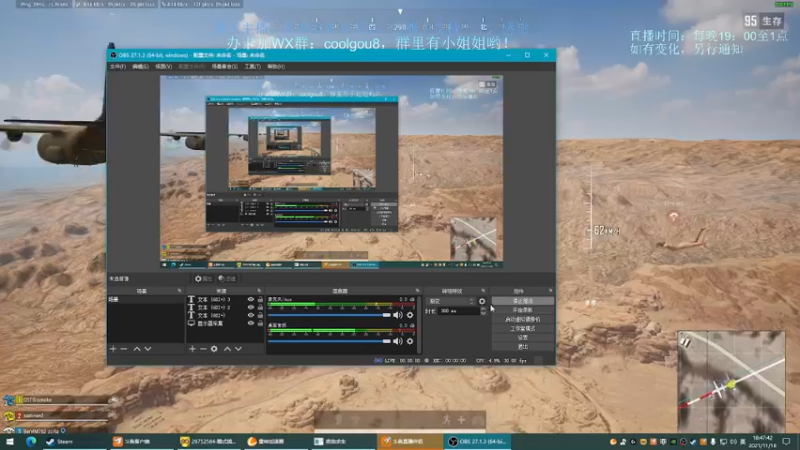Click the Start Recording button
Image resolution: width=800 pixels, height=450 pixels.
522,310
